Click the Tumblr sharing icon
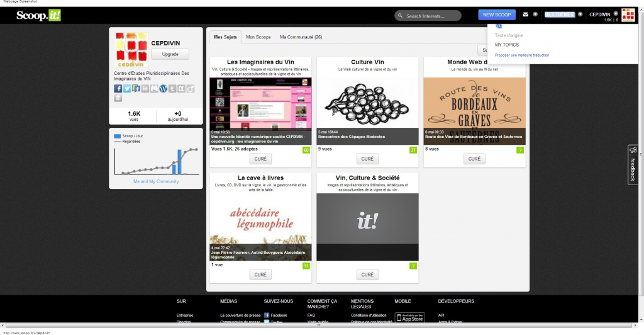 [x=172, y=88]
